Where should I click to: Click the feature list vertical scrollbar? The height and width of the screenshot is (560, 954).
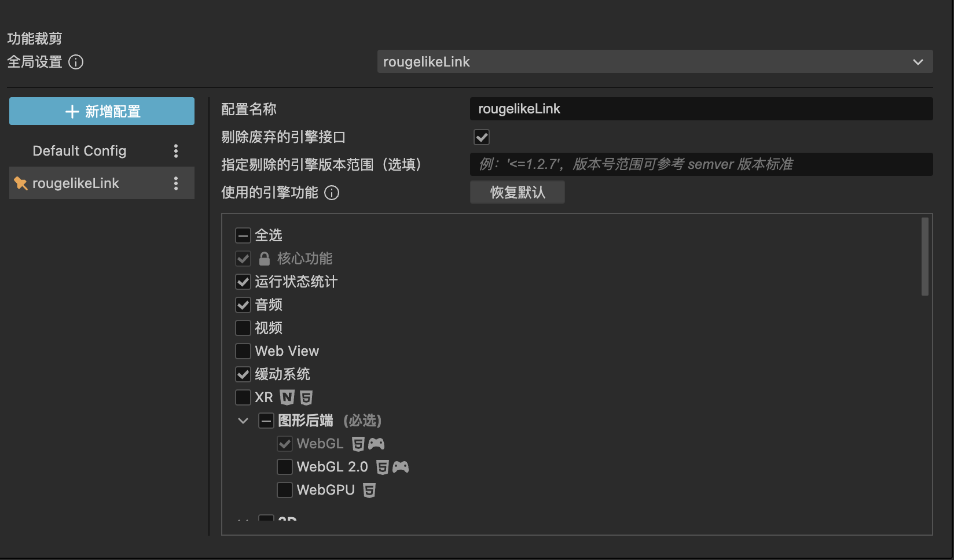pos(925,256)
